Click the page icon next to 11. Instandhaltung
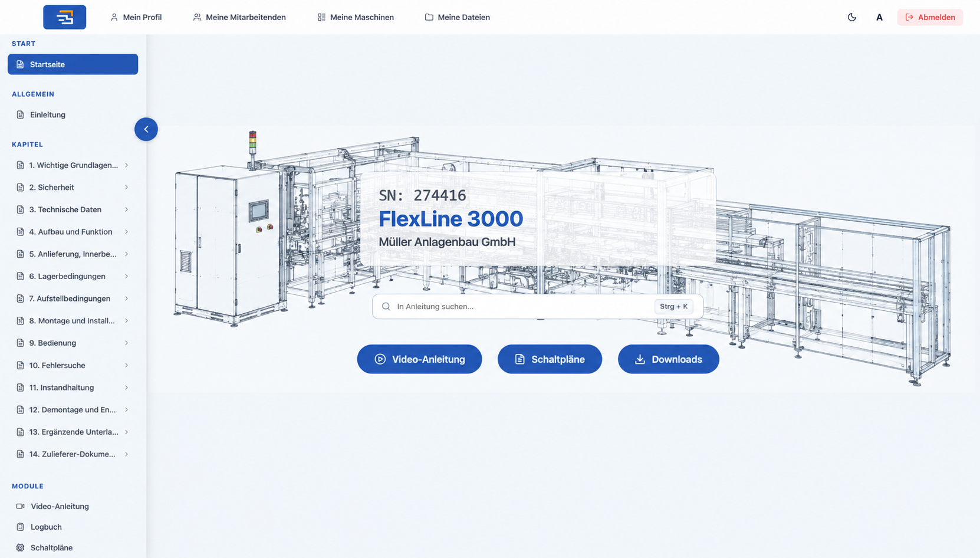The width and height of the screenshot is (980, 558). [x=20, y=388]
